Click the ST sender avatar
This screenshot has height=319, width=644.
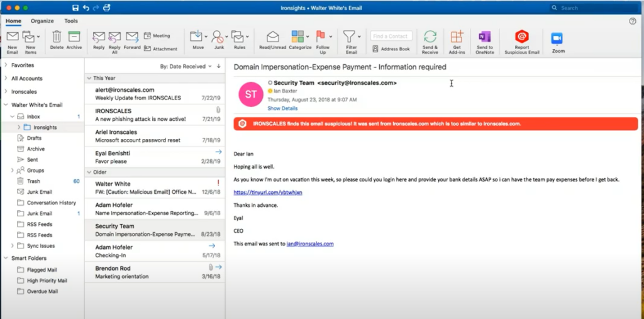tap(250, 94)
